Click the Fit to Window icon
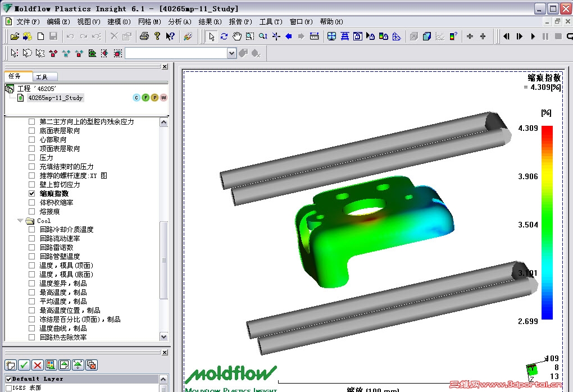Screen dimensions: 573x392 pyautogui.click(x=332, y=36)
